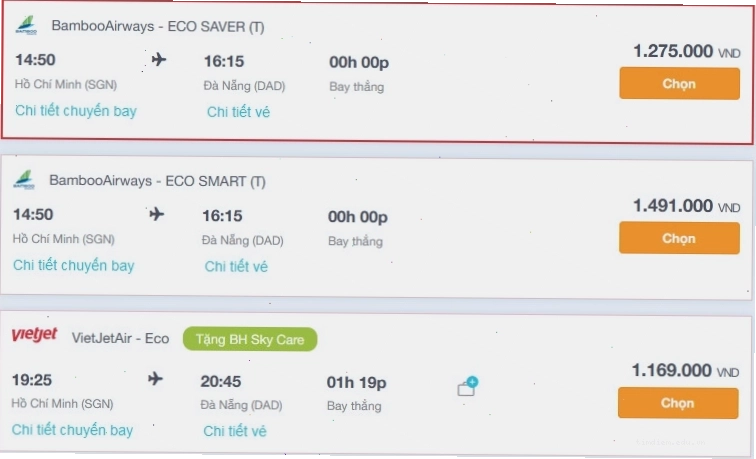756x459 pixels.
Task: Click the airplane icon in VietJetAir row
Action: [155, 378]
